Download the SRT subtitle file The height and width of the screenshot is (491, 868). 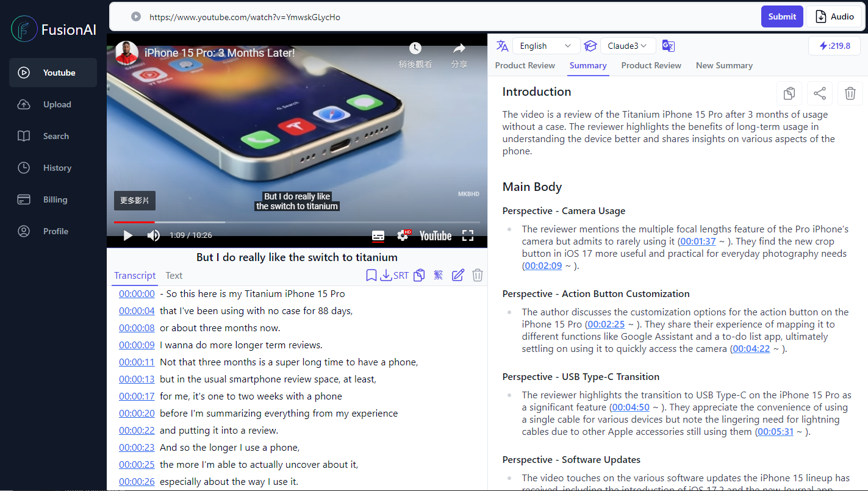[394, 276]
